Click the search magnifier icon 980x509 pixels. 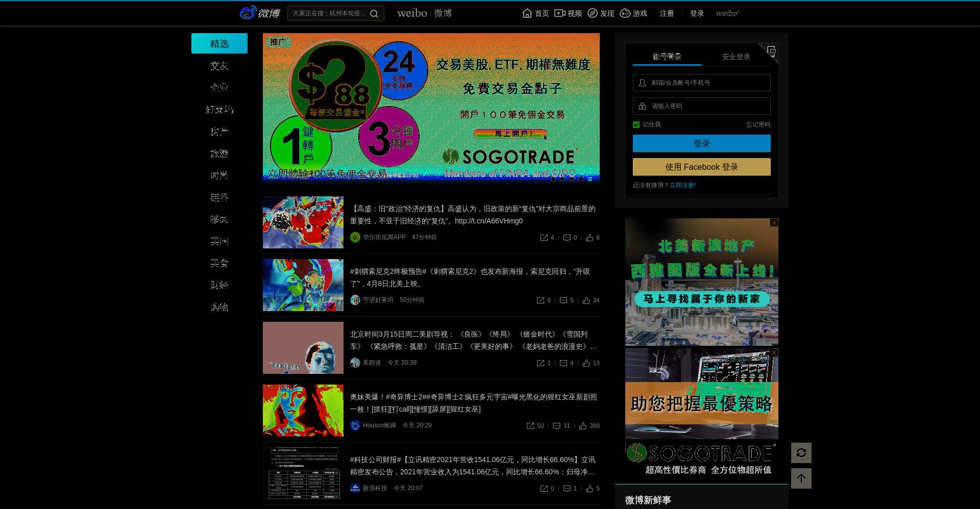(374, 14)
